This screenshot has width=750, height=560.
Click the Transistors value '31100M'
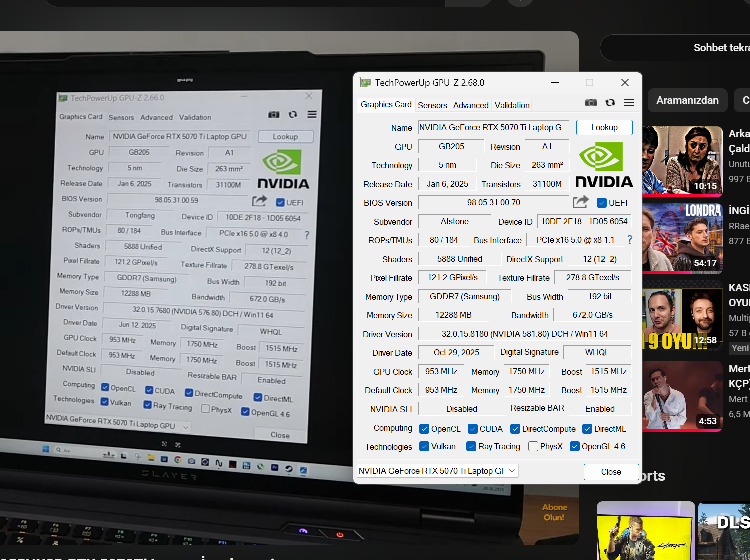point(547,184)
